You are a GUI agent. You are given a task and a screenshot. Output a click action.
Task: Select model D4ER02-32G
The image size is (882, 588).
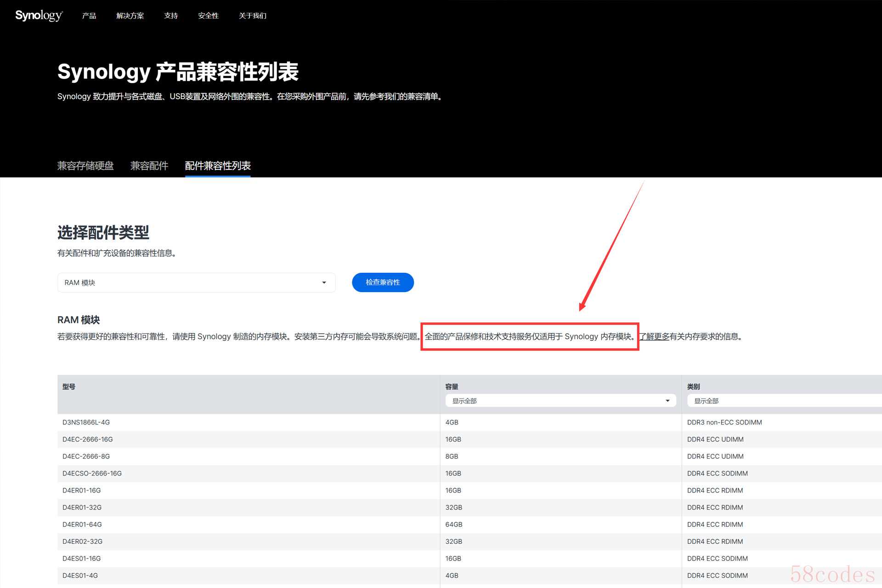point(82,541)
